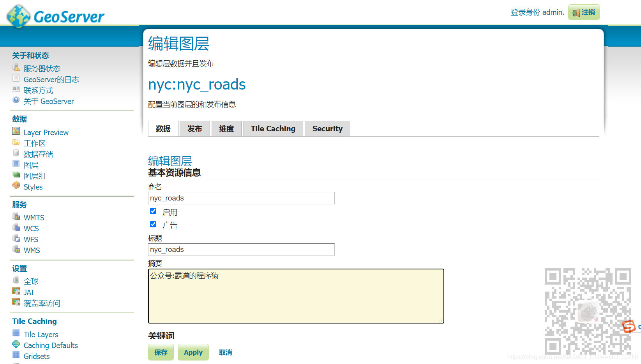Viewport: 641px width, 364px height.
Task: Switch to the 维度 tab
Action: coord(226,129)
